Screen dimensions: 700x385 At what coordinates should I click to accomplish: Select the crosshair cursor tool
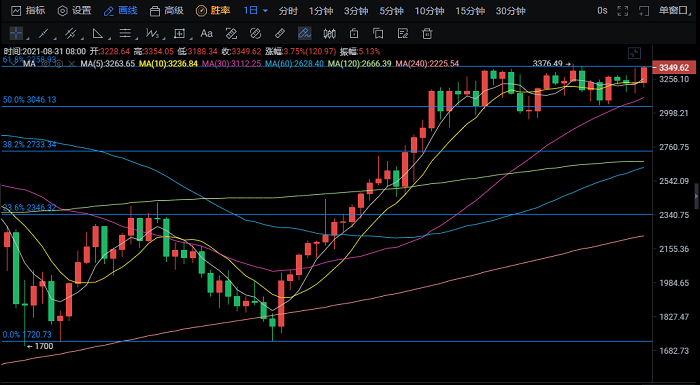pyautogui.click(x=17, y=33)
